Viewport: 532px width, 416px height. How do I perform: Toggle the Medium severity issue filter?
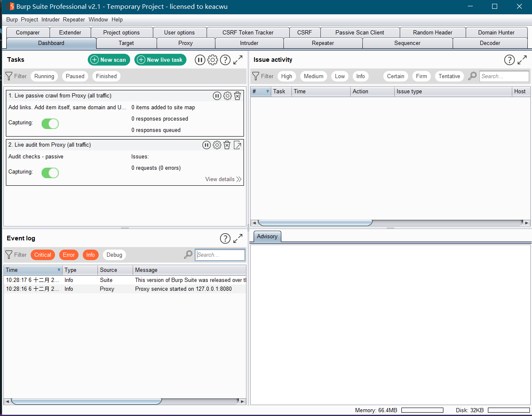[314, 76]
